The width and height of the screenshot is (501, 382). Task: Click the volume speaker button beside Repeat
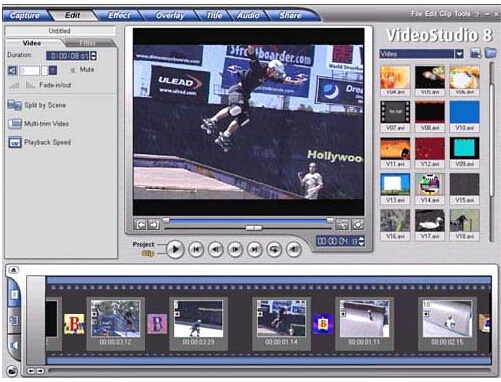(x=294, y=249)
